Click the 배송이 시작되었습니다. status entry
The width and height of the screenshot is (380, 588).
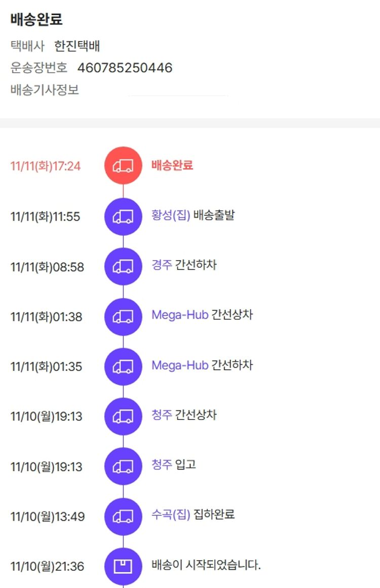(x=206, y=565)
